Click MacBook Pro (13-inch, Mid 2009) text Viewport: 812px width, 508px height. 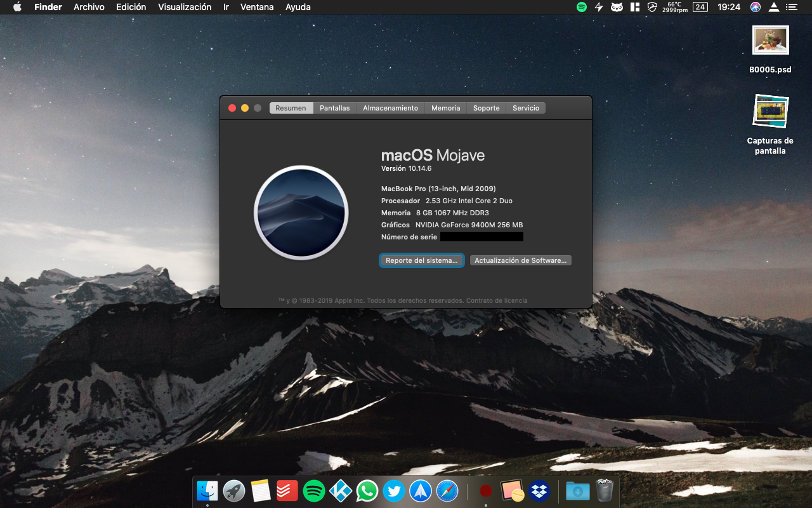[438, 189]
